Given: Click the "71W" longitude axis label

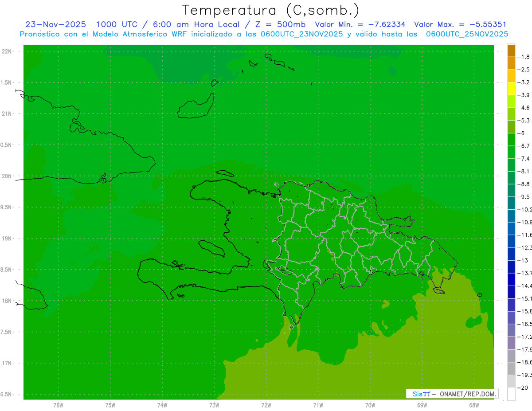Looking at the screenshot, I should pos(318,405).
